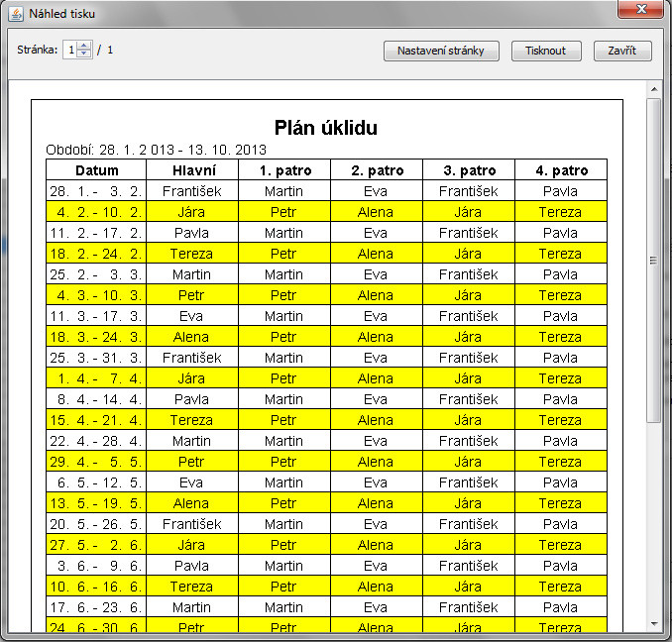This screenshot has width=672, height=642.
Task: Click date cell 3. 6. - 9. 6.
Action: click(96, 566)
